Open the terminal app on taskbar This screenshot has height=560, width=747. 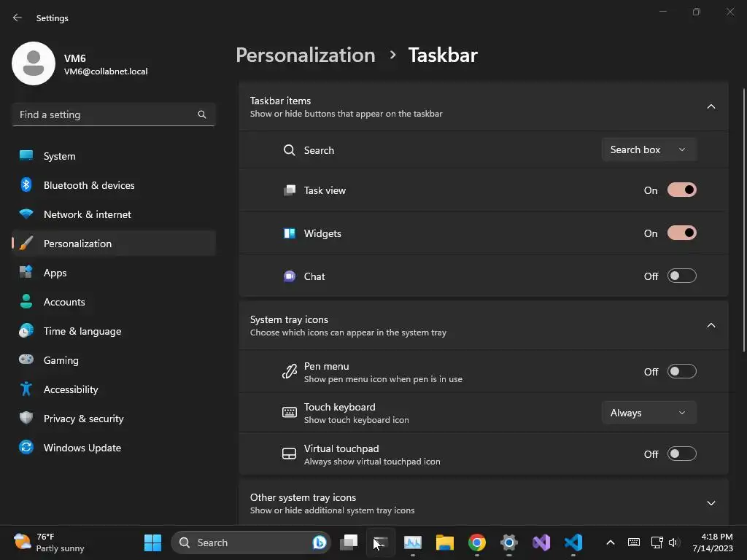[x=381, y=542]
